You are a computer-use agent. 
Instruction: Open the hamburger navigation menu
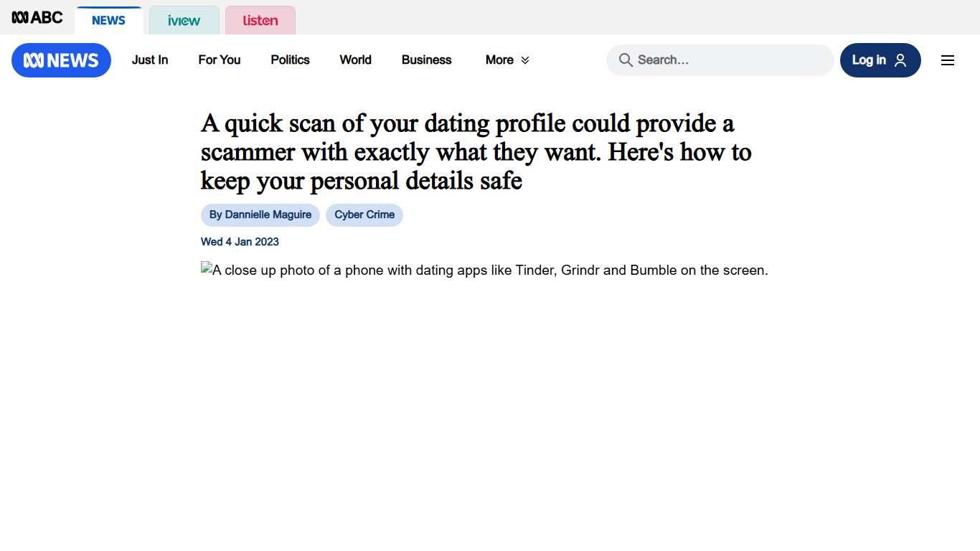[x=948, y=60]
